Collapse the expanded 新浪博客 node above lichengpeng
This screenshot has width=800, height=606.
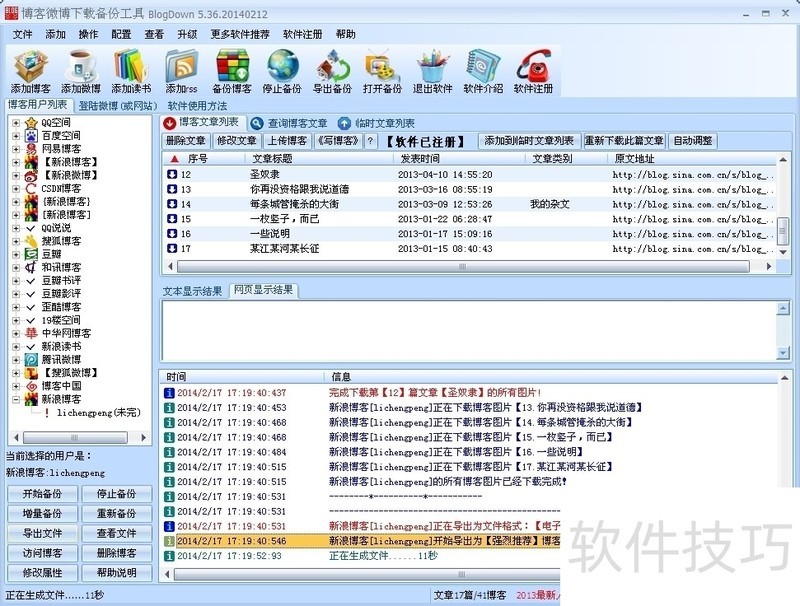(x=16, y=399)
